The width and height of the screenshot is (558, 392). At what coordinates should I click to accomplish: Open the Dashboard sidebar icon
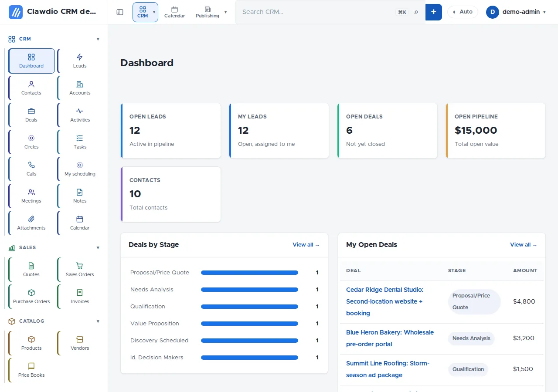tap(31, 57)
